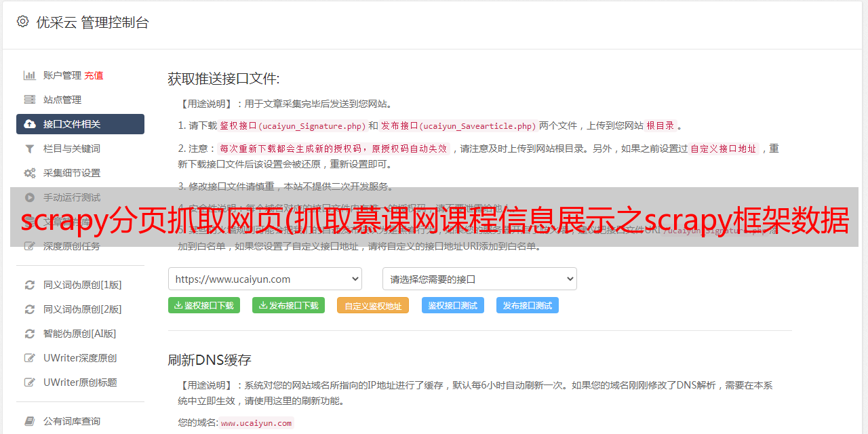Click the highlighted 根目录 text

660,125
